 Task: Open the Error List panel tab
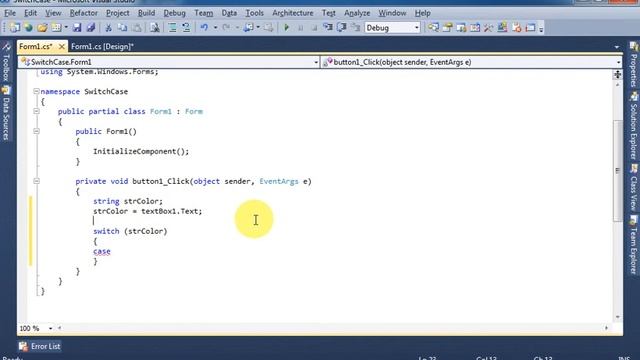pyautogui.click(x=40, y=346)
